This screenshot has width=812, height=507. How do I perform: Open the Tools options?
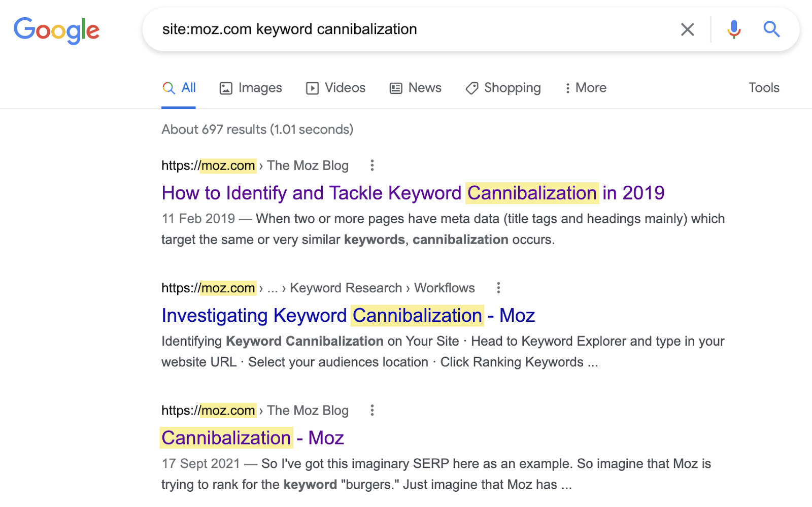tap(764, 88)
